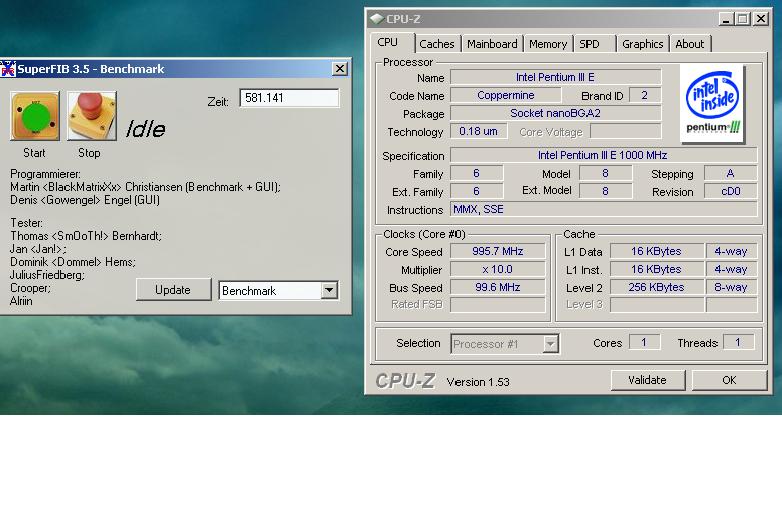This screenshot has width=782, height=525.
Task: Select the Graphics tab
Action: [x=642, y=44]
